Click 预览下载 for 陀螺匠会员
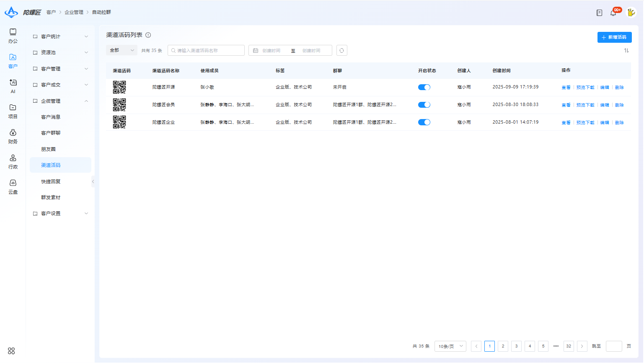 pyautogui.click(x=585, y=105)
